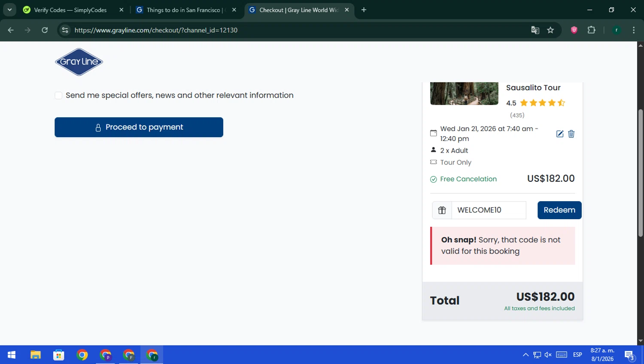The width and height of the screenshot is (644, 364).
Task: Tick the special offers checkbox
Action: point(58,95)
